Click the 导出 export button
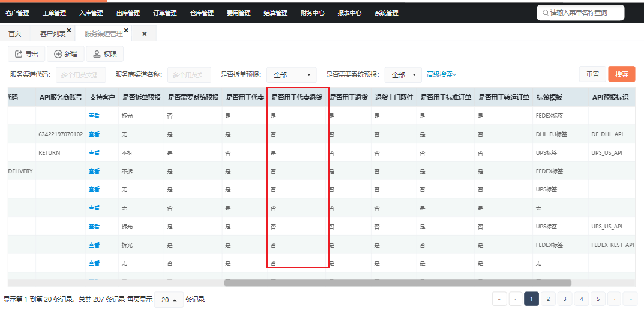The height and width of the screenshot is (319, 644). [x=26, y=54]
